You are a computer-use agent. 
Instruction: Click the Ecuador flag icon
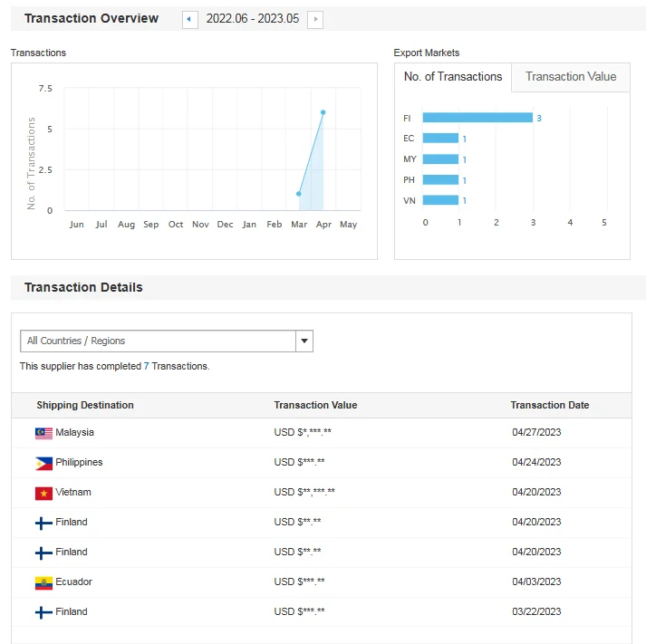[43, 582]
